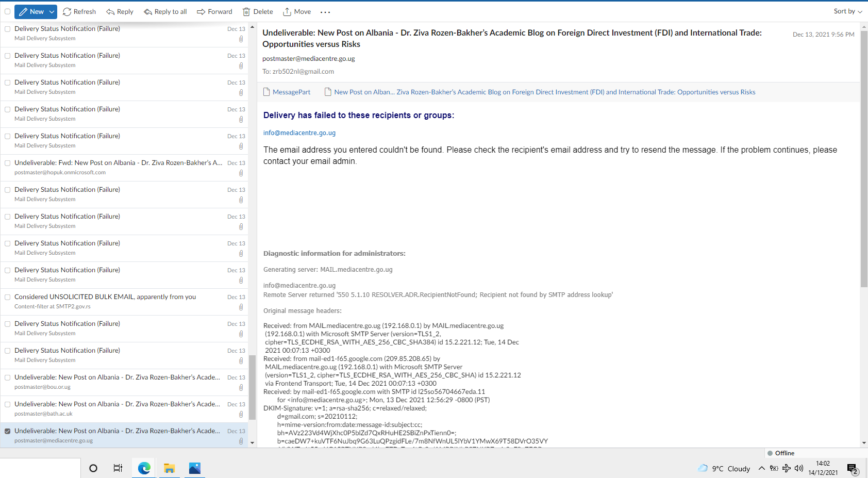868x478 pixels.
Task: Forward the selected email
Action: pyautogui.click(x=214, y=11)
